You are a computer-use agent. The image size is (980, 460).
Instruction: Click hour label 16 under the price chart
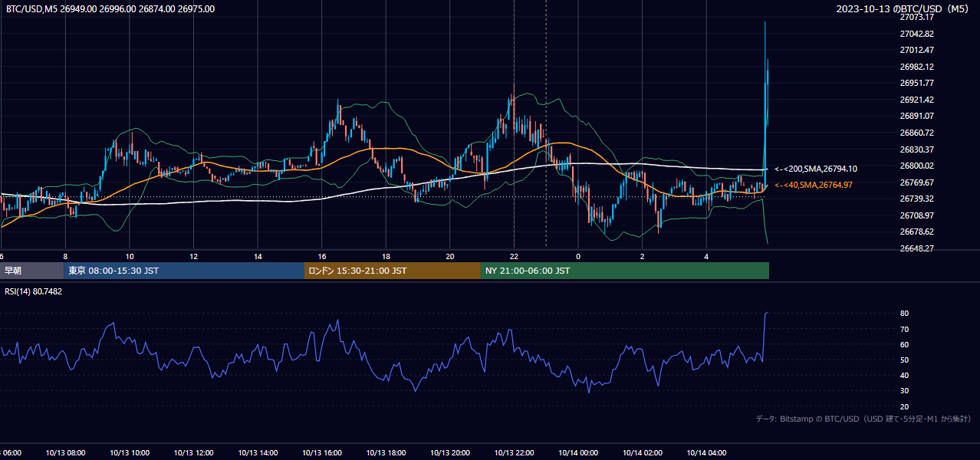point(322,256)
